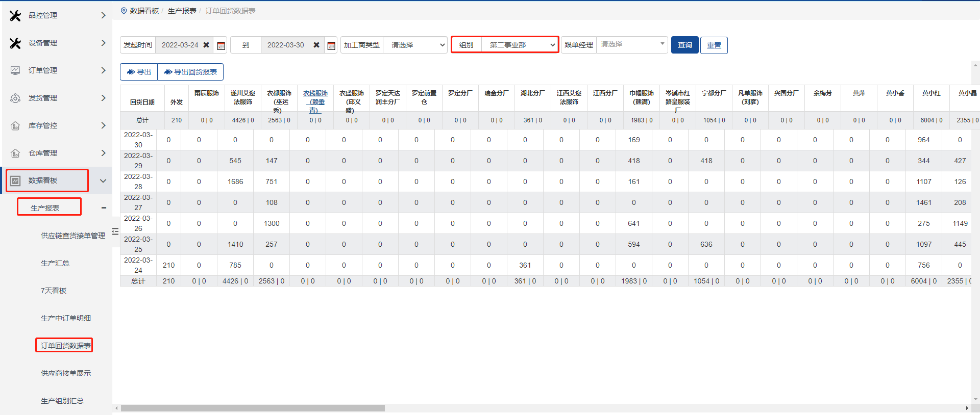The width and height of the screenshot is (980, 415).
Task: Open 7天看板 menu item
Action: pyautogui.click(x=54, y=291)
